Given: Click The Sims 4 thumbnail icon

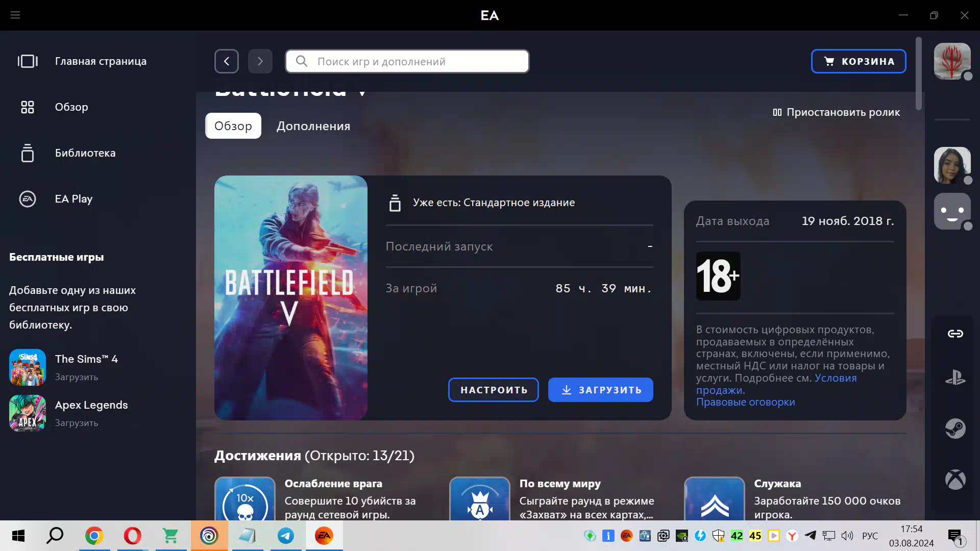Looking at the screenshot, I should click(x=28, y=367).
